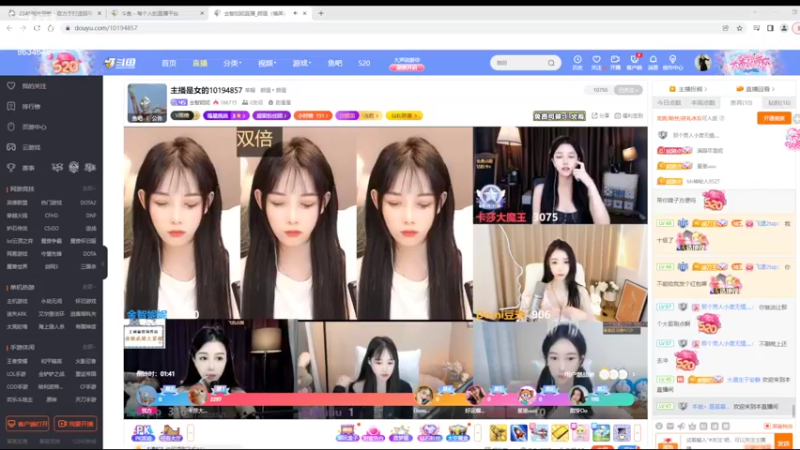Click the 我要开播 button
The height and width of the screenshot is (450, 800).
pyautogui.click(x=76, y=424)
